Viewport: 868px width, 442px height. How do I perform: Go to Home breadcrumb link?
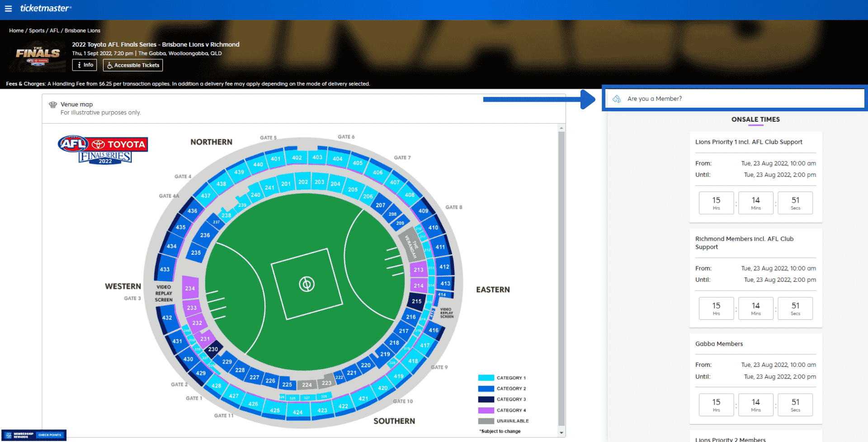click(x=16, y=31)
